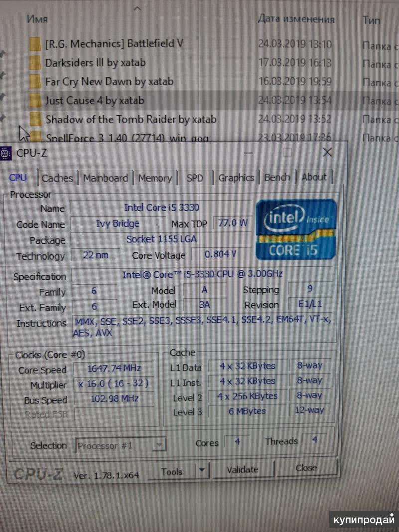
Task: Switch to the Mainboard tab
Action: tap(105, 178)
